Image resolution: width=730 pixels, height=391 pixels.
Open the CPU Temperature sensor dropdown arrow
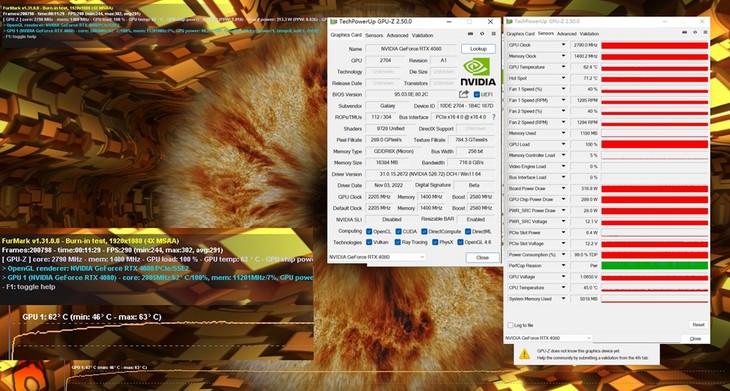point(563,288)
